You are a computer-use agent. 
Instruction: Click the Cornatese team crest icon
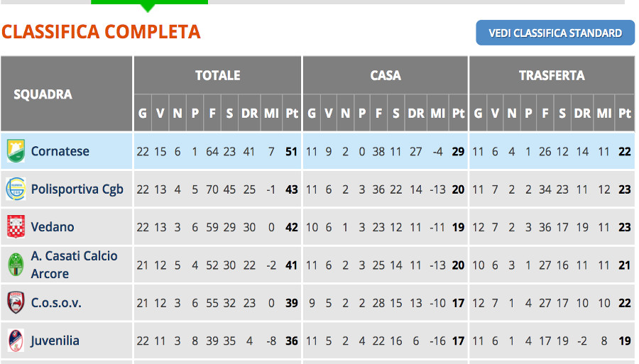[x=16, y=150]
